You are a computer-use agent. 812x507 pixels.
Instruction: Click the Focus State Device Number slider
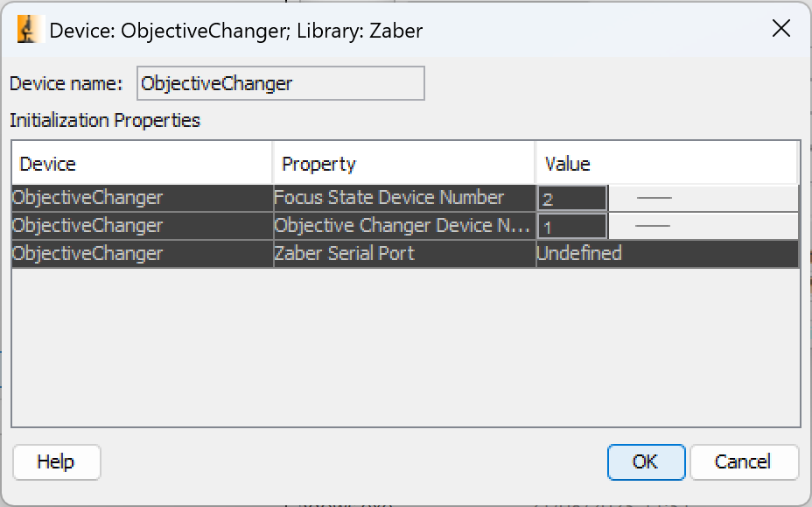point(703,198)
